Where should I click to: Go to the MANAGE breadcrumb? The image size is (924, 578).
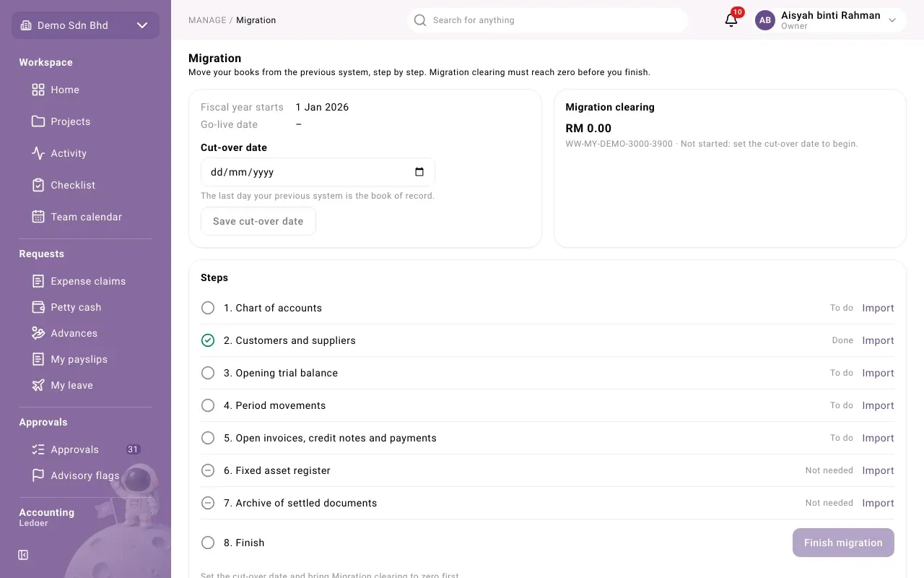click(207, 20)
